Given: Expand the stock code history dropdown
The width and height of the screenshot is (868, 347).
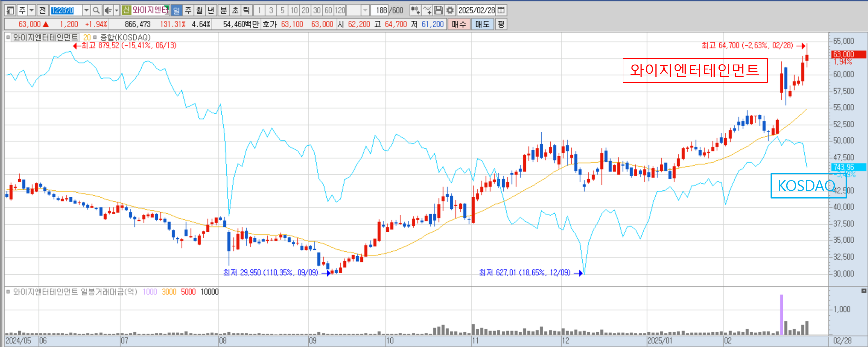Looking at the screenshot, I should click(86, 10).
